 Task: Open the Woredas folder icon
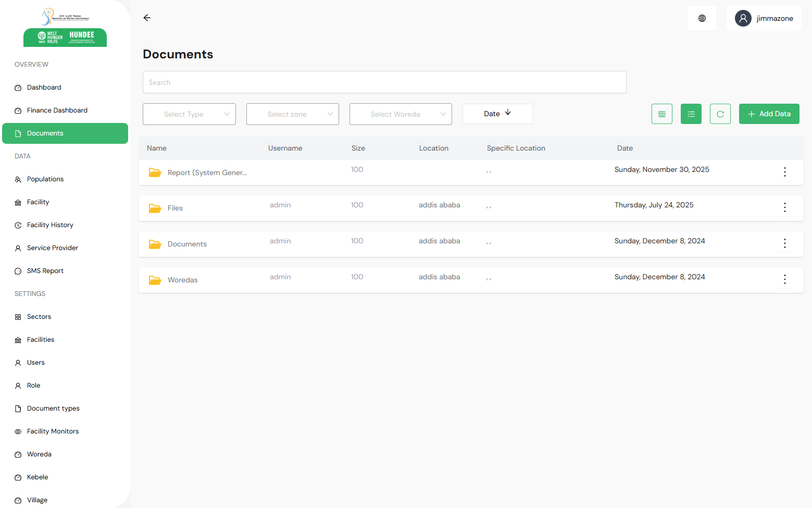point(154,280)
